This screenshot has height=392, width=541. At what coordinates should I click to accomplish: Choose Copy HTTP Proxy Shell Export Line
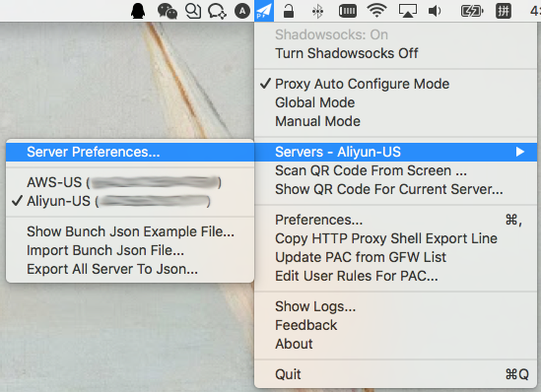(x=396, y=238)
